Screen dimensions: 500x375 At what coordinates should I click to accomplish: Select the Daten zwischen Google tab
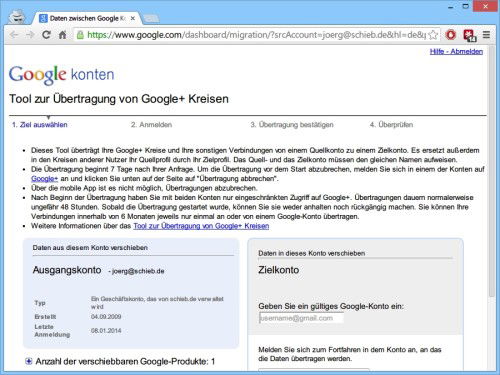(87, 18)
